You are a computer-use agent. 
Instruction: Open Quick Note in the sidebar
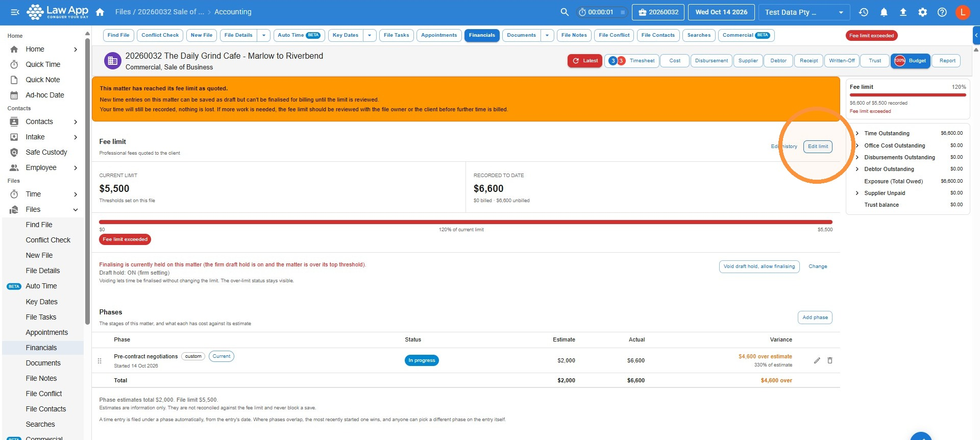[43, 80]
